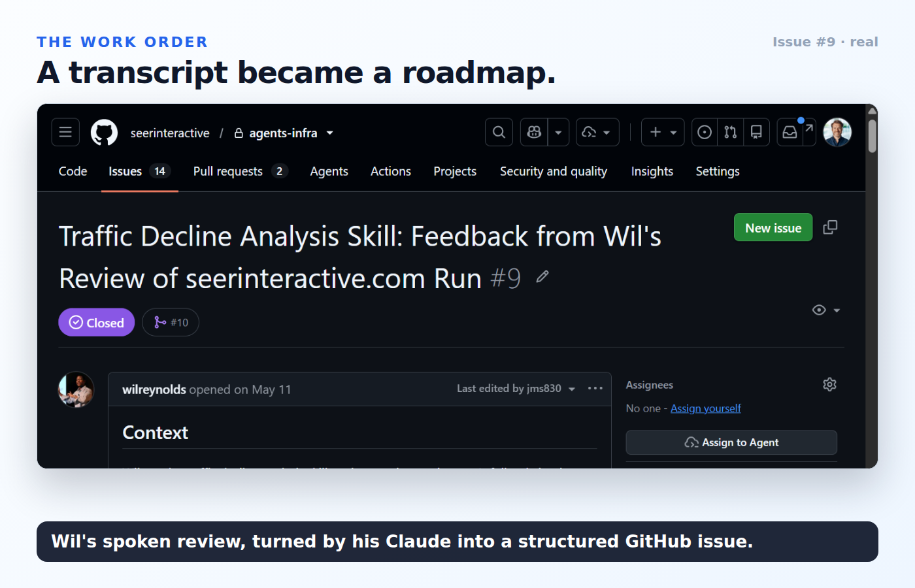915x588 pixels.
Task: Edit the issue title pencil icon
Action: coord(542,277)
